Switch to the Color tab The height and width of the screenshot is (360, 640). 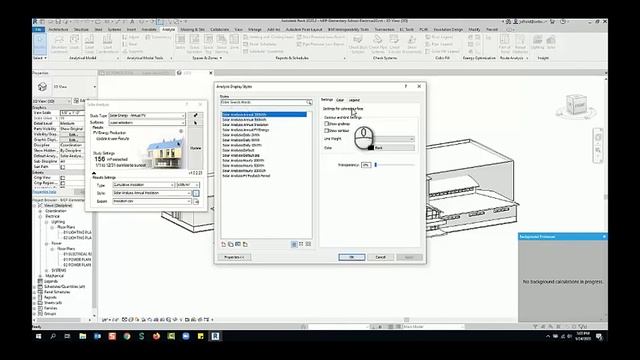click(340, 100)
